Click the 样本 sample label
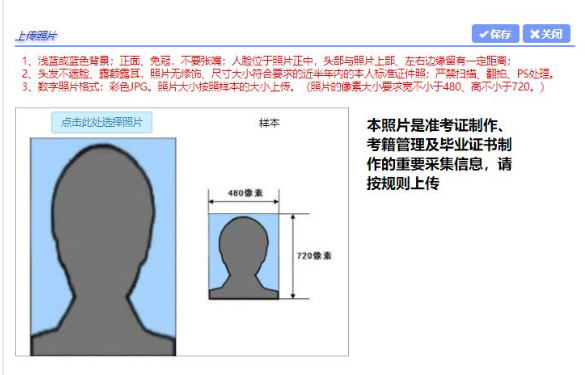This screenshot has width=585, height=375. (269, 123)
